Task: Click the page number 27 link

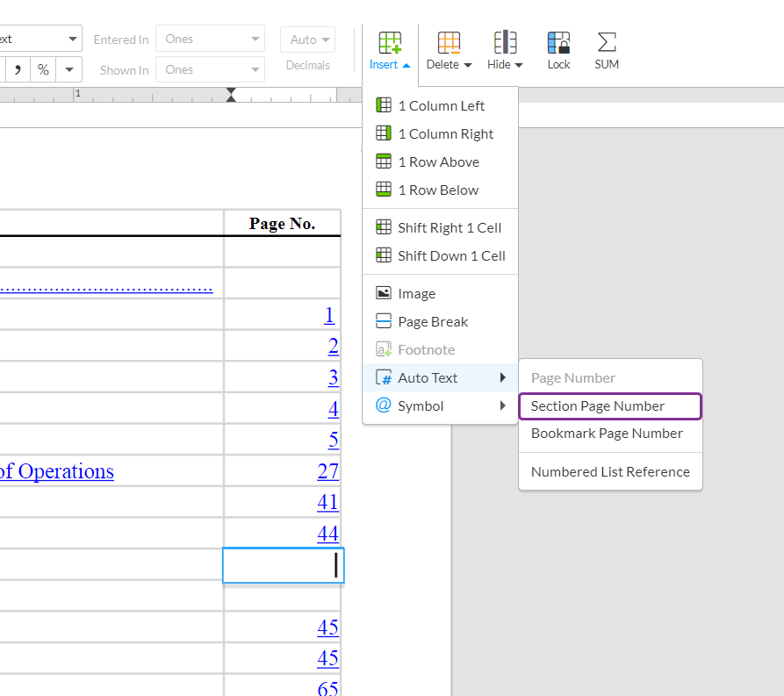Action: [x=327, y=471]
